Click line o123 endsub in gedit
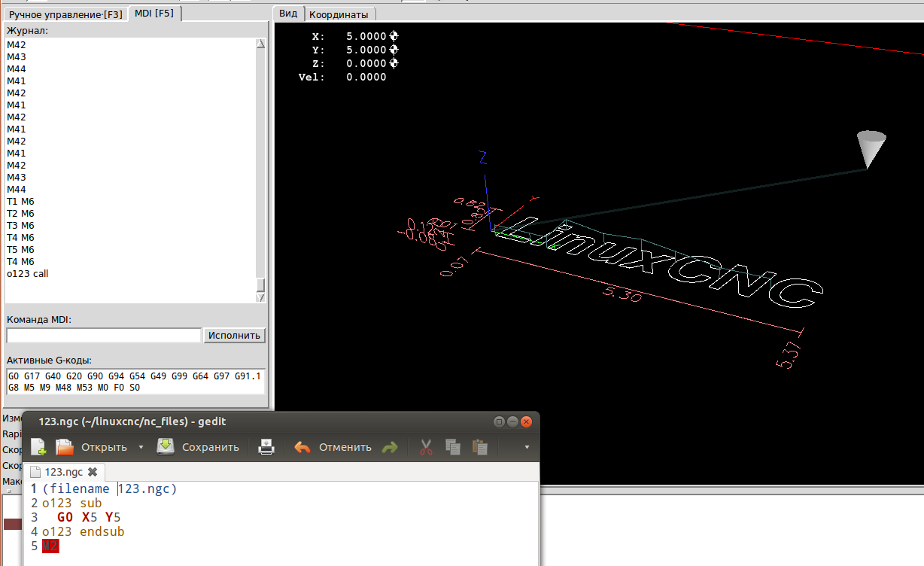 coord(83,532)
